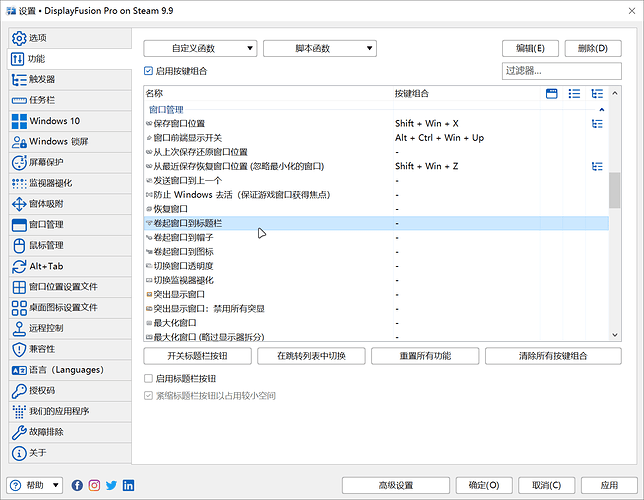Click the Facebook icon
The image size is (644, 500).
[x=77, y=486]
